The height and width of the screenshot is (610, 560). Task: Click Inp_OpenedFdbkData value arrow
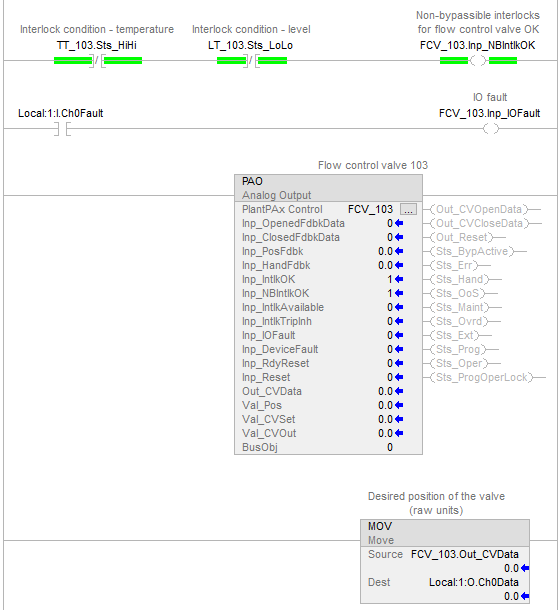399,223
